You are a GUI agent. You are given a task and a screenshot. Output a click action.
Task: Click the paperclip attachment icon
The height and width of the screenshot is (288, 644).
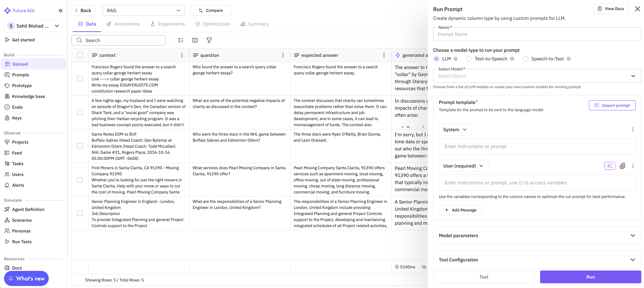[x=622, y=166]
